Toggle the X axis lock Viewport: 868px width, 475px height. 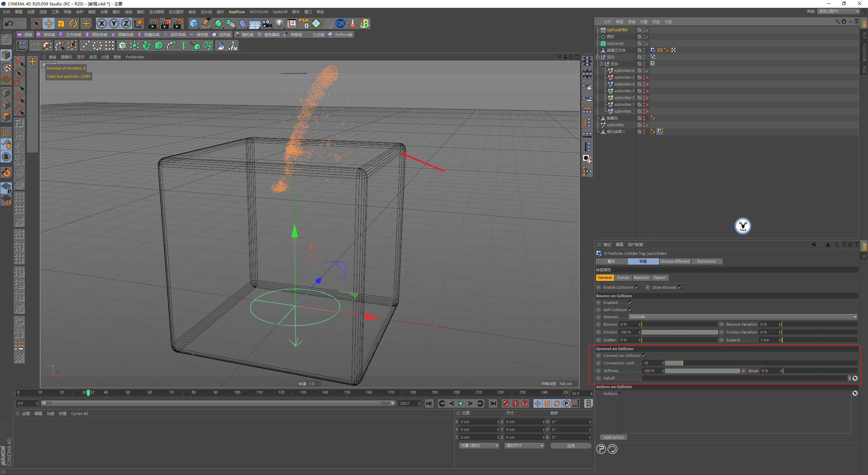coord(102,23)
